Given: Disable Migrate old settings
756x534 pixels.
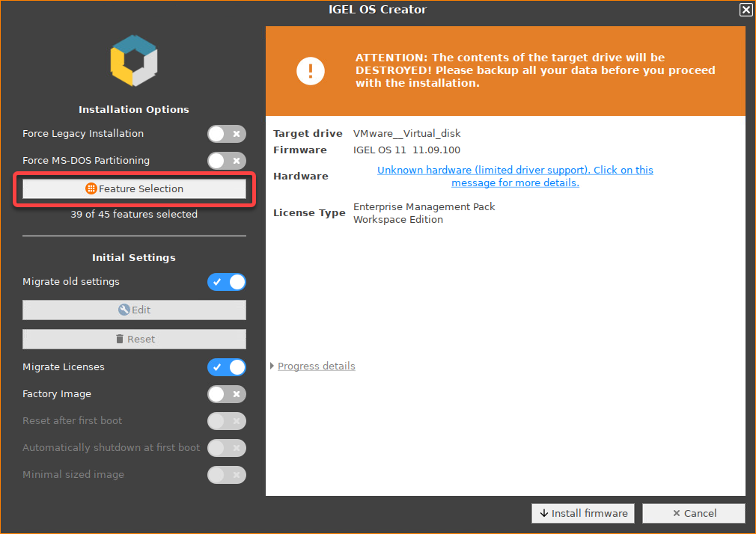Looking at the screenshot, I should (227, 282).
